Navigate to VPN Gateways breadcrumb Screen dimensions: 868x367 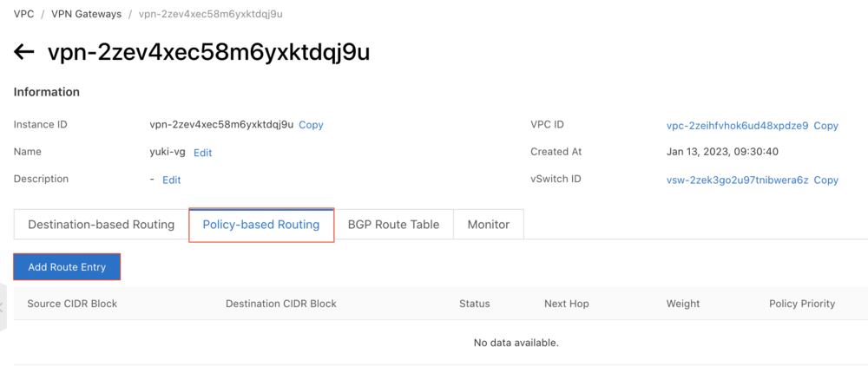pyautogui.click(x=86, y=14)
